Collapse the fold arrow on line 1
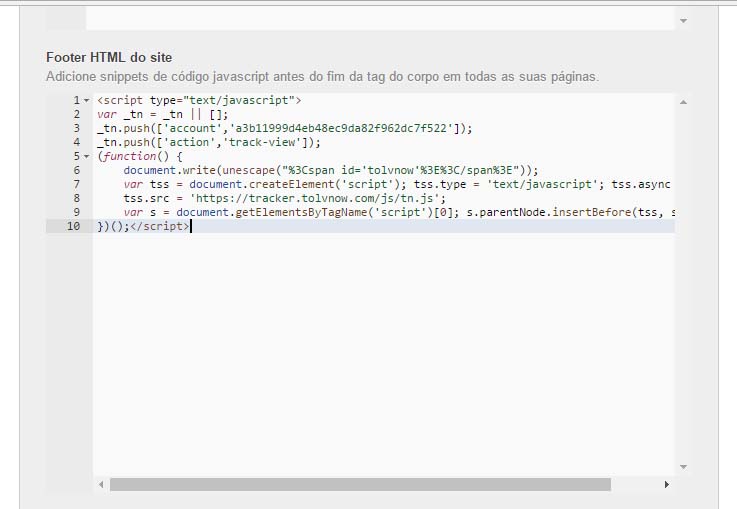737x509 pixels. (86, 101)
